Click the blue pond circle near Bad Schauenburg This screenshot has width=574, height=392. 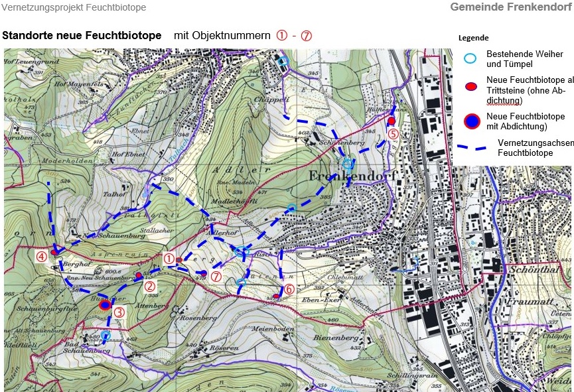pyautogui.click(x=105, y=335)
